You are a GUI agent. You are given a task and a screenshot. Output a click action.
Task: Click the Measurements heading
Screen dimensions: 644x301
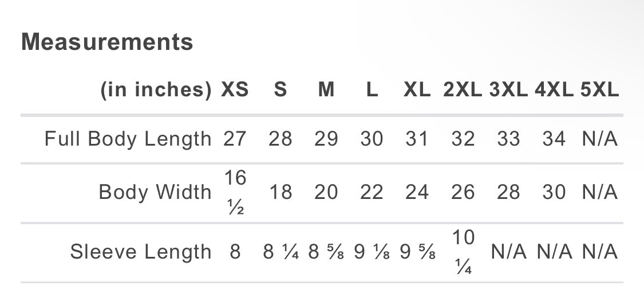[107, 42]
